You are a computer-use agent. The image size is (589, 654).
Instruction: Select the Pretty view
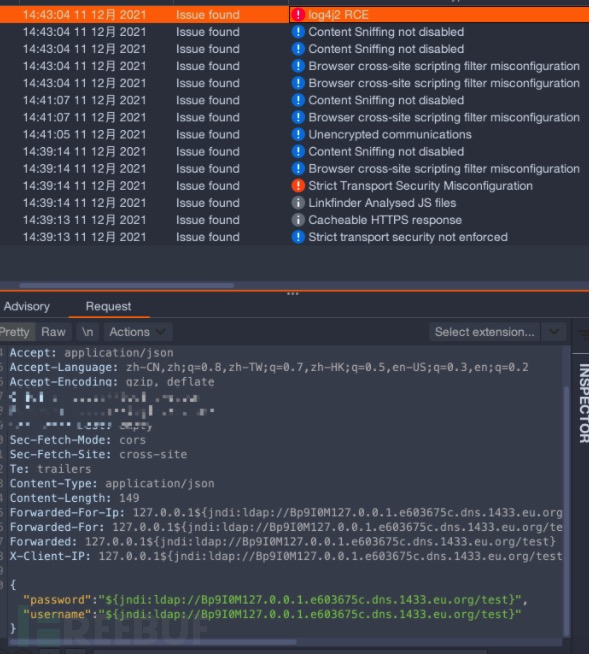coord(15,332)
